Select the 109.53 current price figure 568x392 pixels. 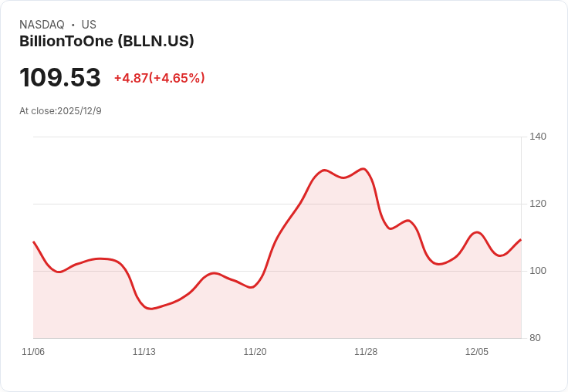(60, 77)
